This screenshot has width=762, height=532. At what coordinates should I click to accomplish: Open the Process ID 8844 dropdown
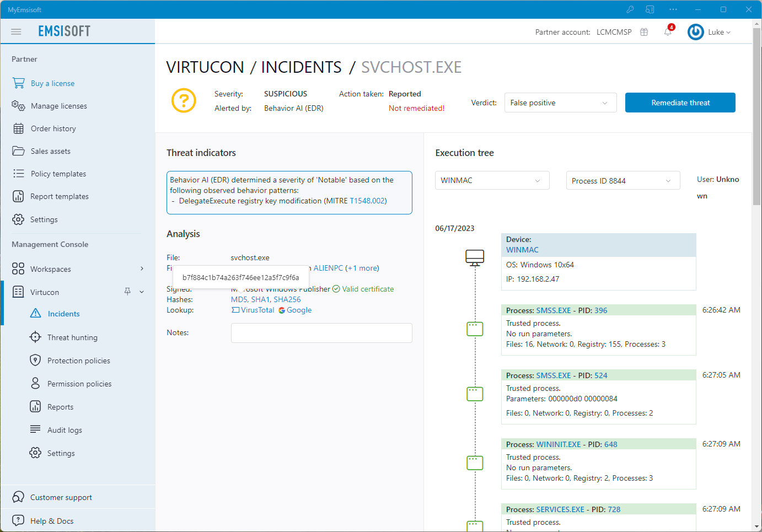tap(623, 181)
